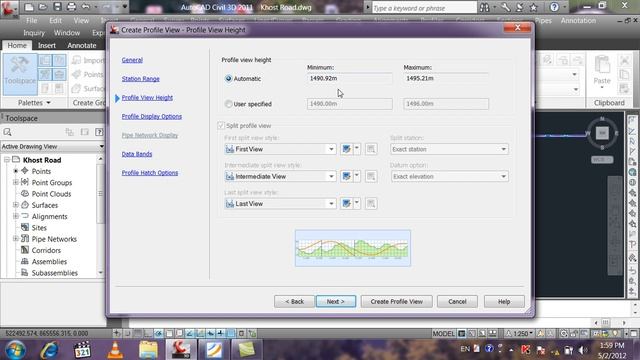
Task: Expand the Alignments tree node
Action: [x=16, y=216]
